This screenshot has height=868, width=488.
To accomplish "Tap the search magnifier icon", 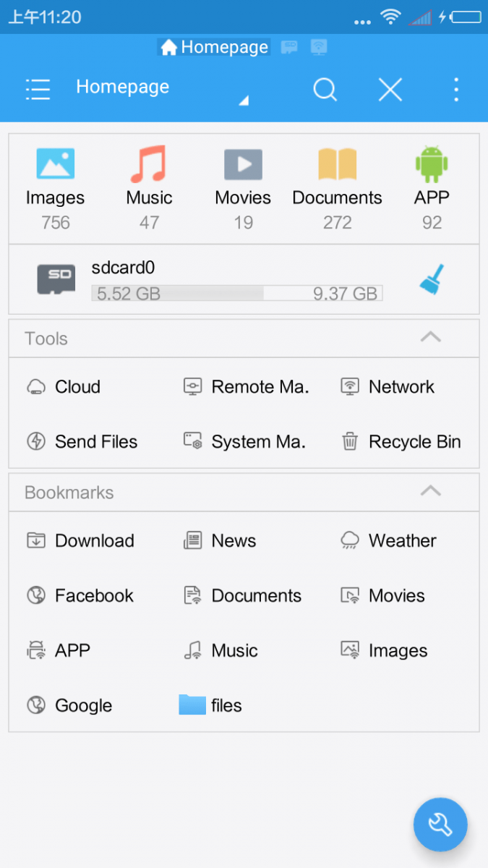I will [x=325, y=90].
